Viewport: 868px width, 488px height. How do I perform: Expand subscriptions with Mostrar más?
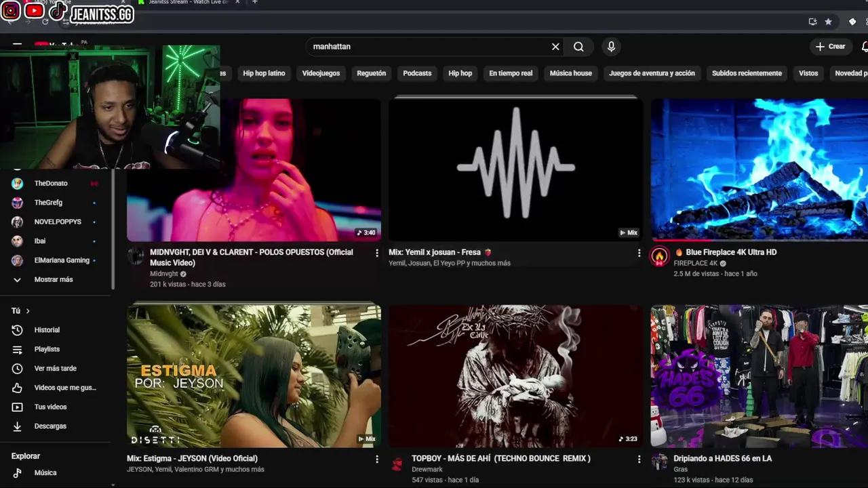pos(55,279)
